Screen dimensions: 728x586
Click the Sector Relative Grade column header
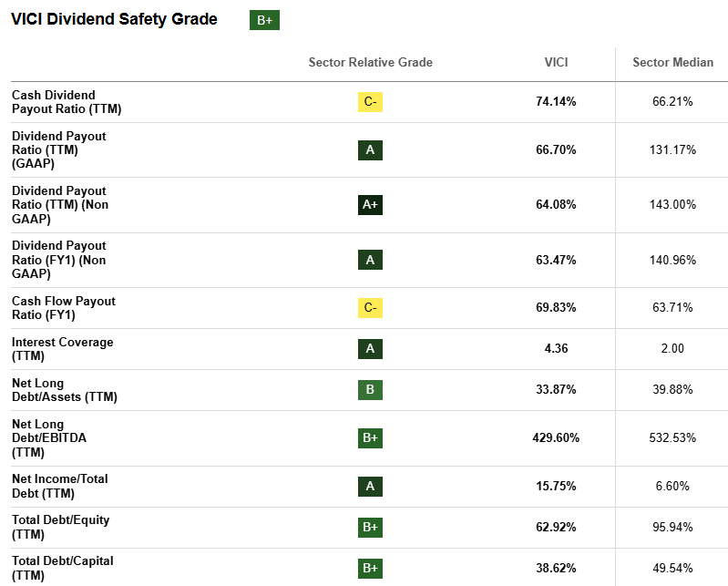point(370,63)
